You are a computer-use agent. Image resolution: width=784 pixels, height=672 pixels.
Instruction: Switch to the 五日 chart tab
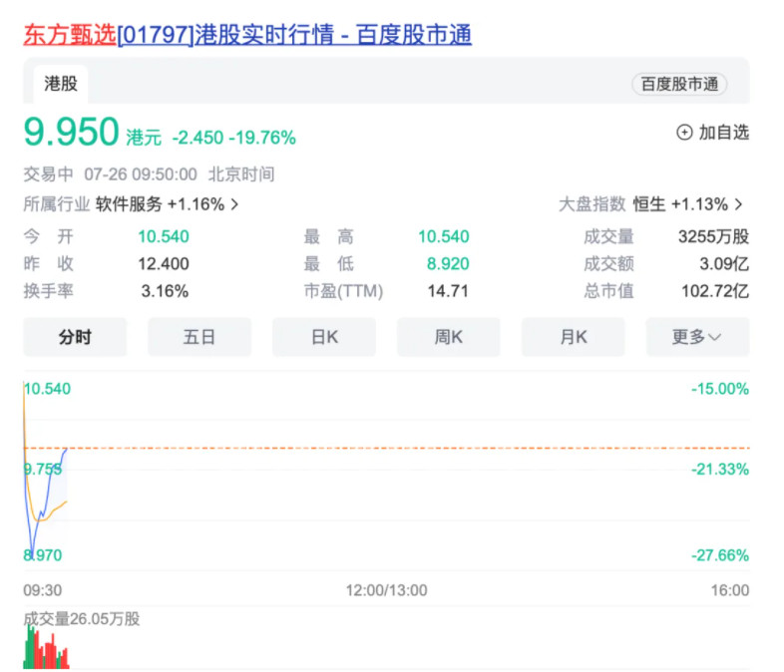tap(199, 337)
